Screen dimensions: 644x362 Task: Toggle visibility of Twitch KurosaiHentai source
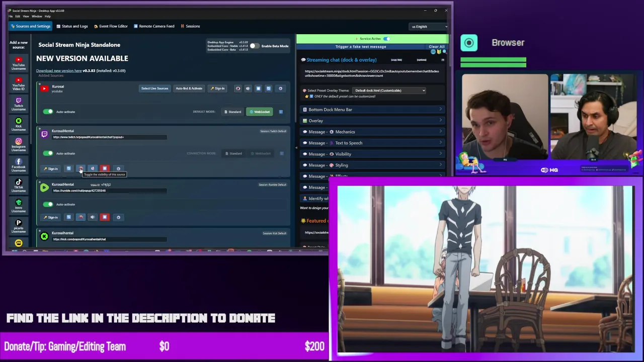coord(80,168)
